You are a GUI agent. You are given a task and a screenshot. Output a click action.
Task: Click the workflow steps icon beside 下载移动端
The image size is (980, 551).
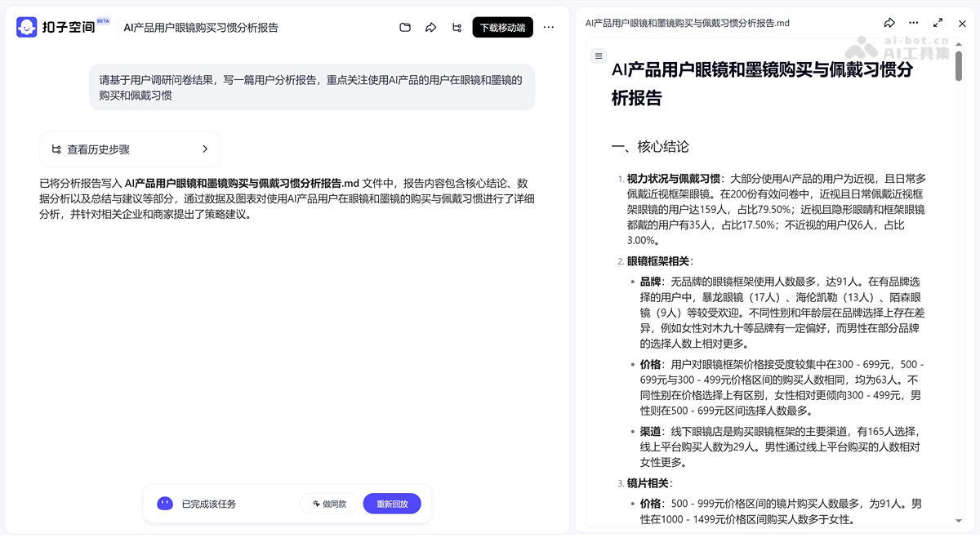click(x=457, y=28)
